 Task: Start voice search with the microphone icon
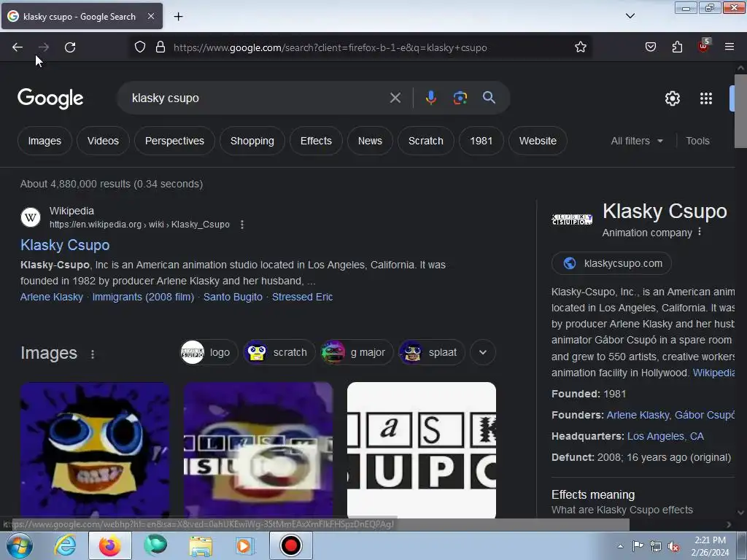point(430,98)
